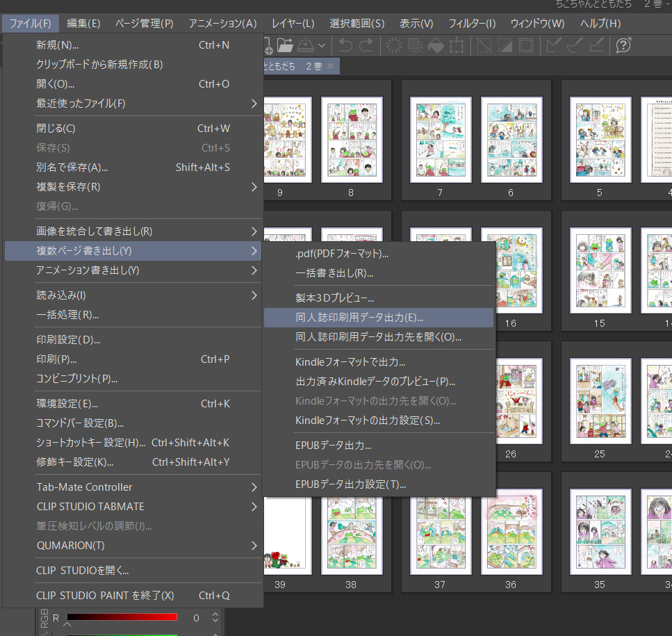Click the snap to grid icon
The height and width of the screenshot is (636, 672).
click(596, 45)
